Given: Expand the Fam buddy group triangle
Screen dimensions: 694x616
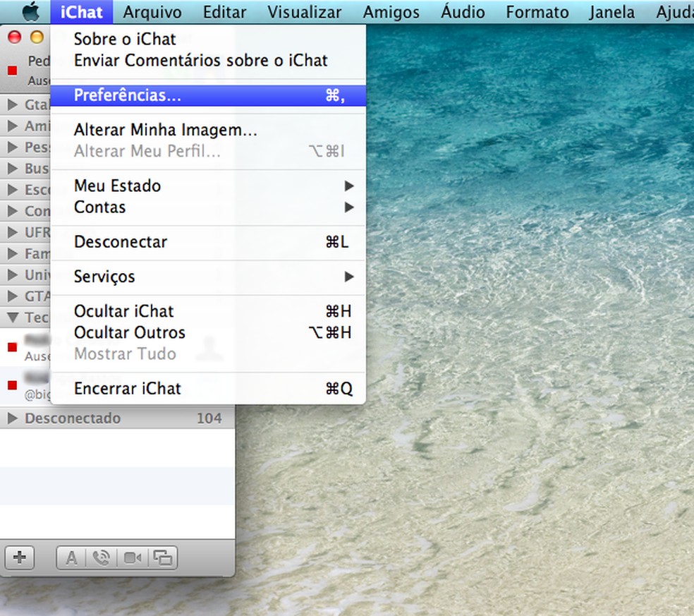Looking at the screenshot, I should (13, 253).
